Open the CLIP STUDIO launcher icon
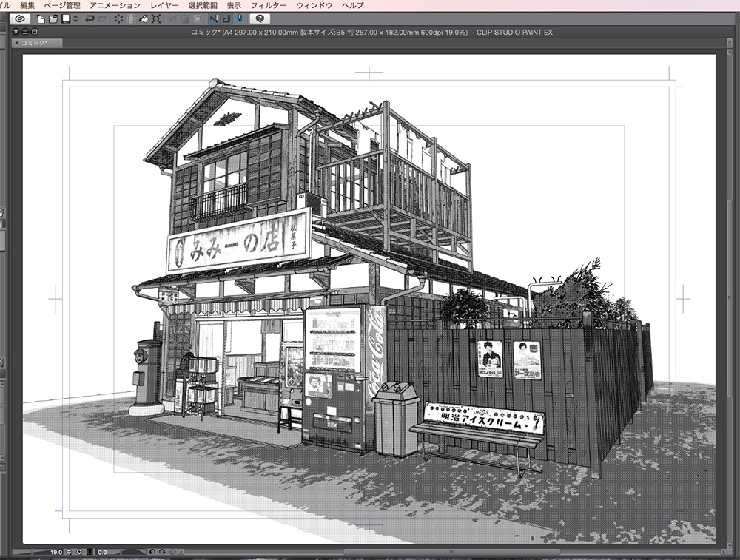740x560 pixels. 20,19
